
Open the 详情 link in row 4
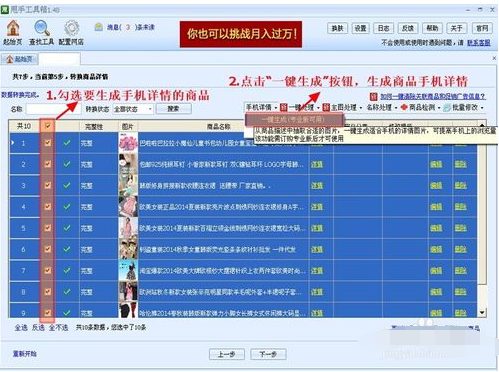click(x=317, y=207)
